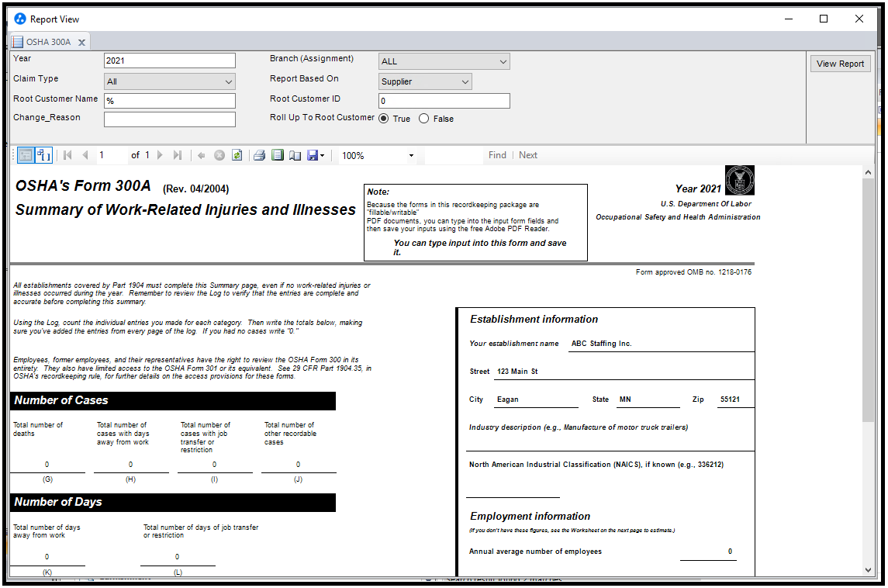
Task: Click the scroll down arrow of report
Action: [868, 570]
